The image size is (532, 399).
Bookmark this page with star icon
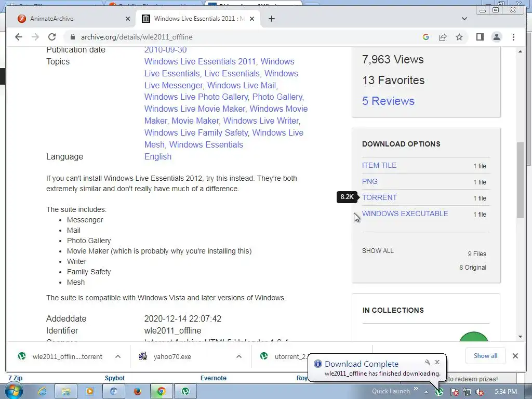[459, 37]
